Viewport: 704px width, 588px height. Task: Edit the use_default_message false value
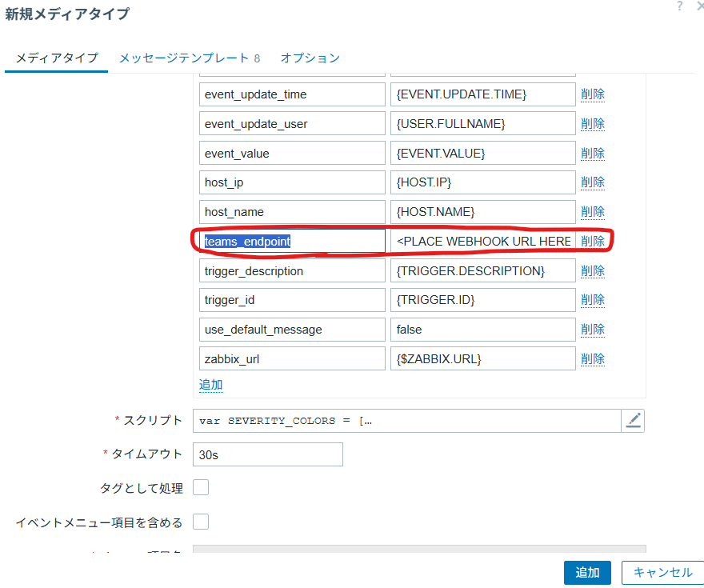(483, 330)
